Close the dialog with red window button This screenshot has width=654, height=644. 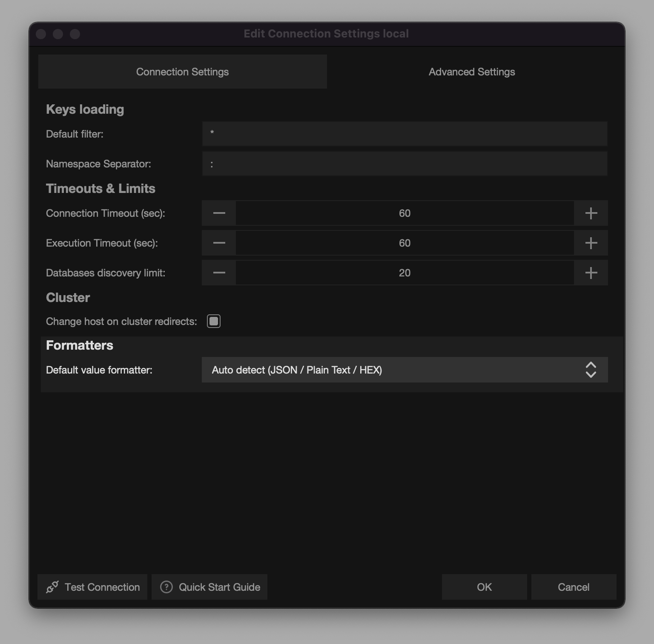41,34
